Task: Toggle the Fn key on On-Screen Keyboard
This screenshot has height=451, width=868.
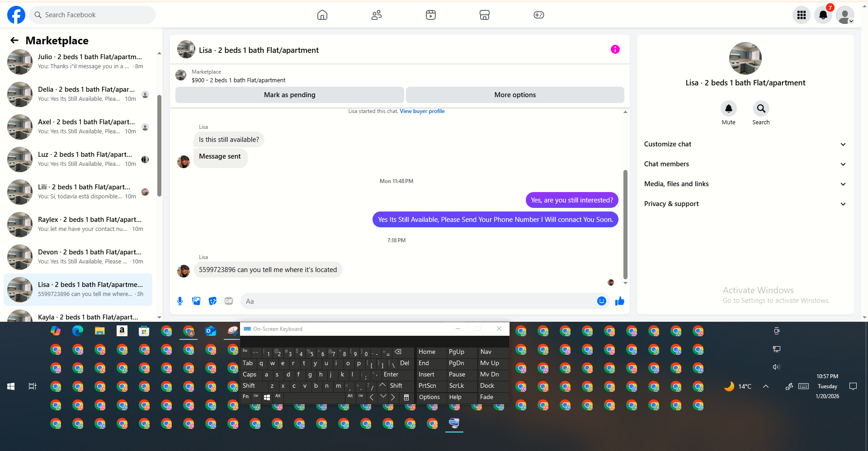Action: [246, 397]
